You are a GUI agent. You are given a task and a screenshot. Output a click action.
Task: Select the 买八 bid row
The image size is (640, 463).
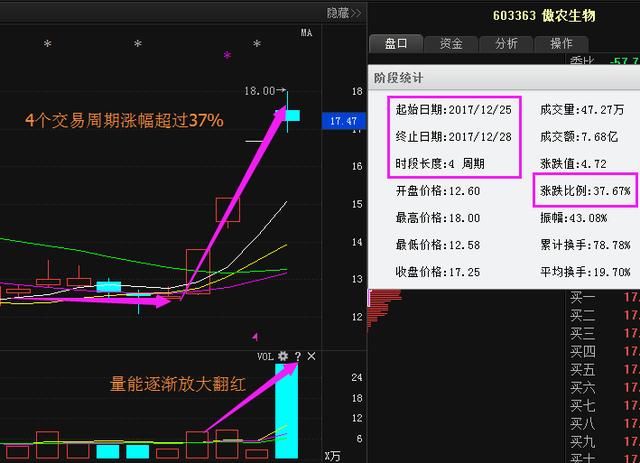(x=605, y=423)
